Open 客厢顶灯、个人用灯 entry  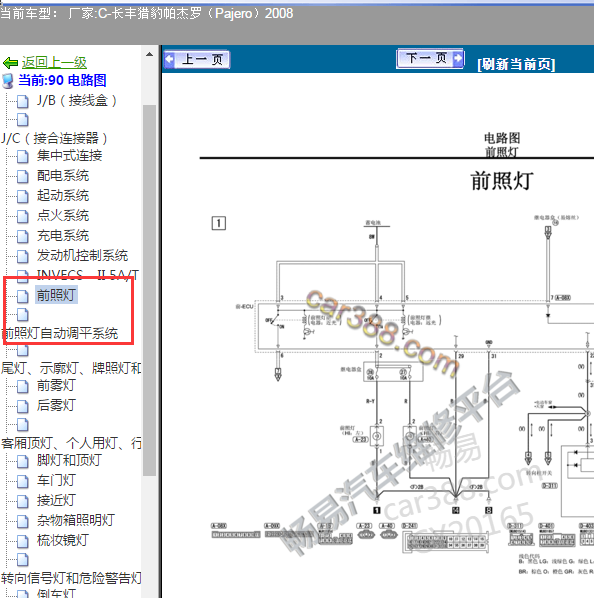click(x=71, y=443)
